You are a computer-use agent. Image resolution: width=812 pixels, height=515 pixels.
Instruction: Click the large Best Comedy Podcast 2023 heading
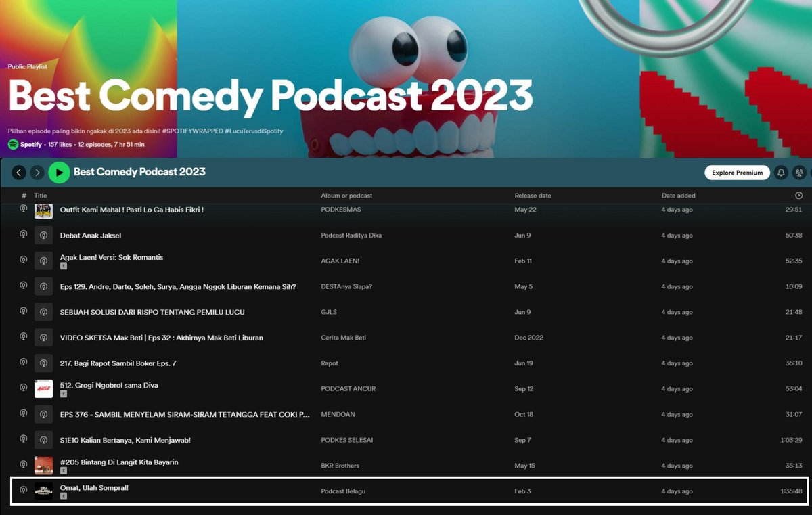pyautogui.click(x=271, y=95)
